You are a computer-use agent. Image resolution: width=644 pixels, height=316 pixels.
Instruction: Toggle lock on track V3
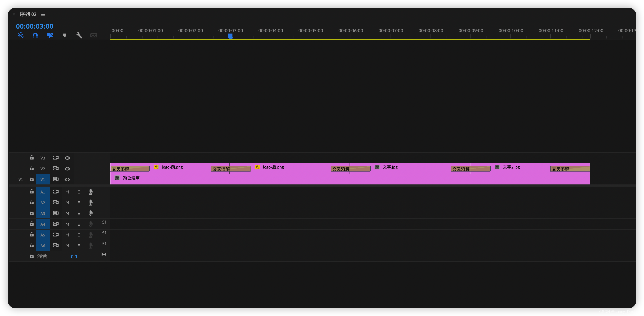[x=32, y=158]
